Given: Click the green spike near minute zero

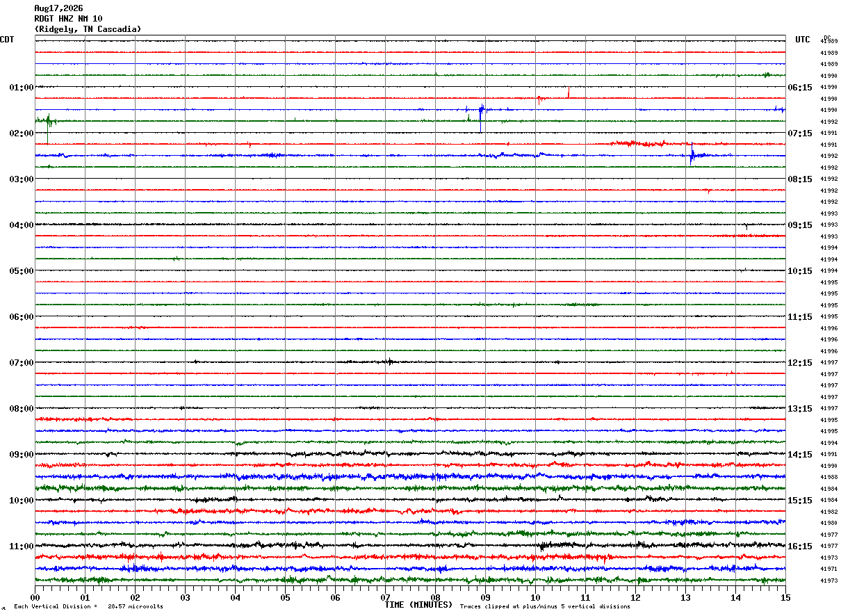Looking at the screenshot, I should point(47,123).
